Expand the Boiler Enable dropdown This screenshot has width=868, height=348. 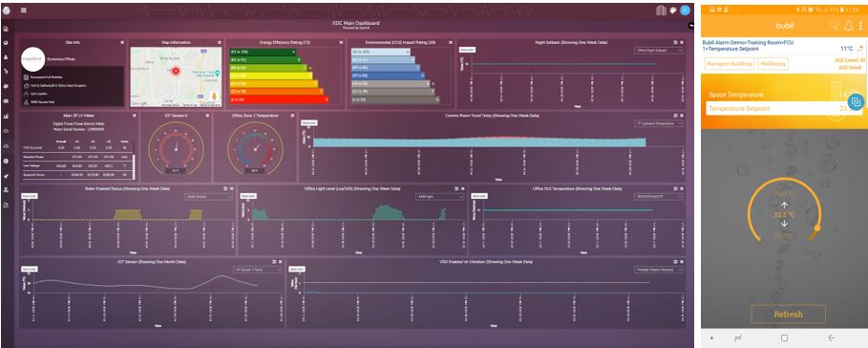[x=209, y=197]
